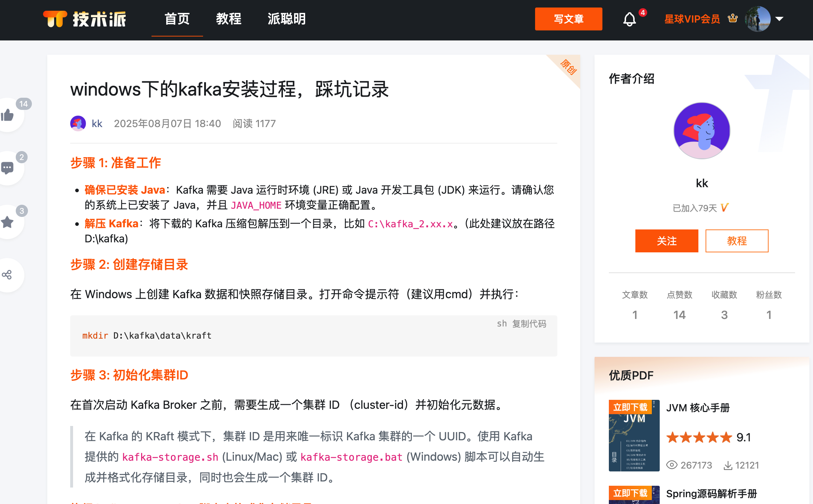Click the 写文章 button

coord(568,19)
